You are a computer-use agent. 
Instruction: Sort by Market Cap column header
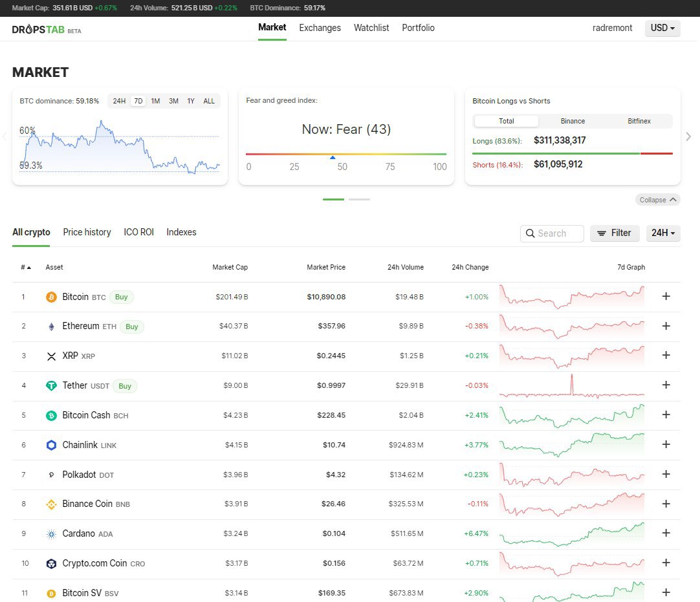(x=230, y=267)
